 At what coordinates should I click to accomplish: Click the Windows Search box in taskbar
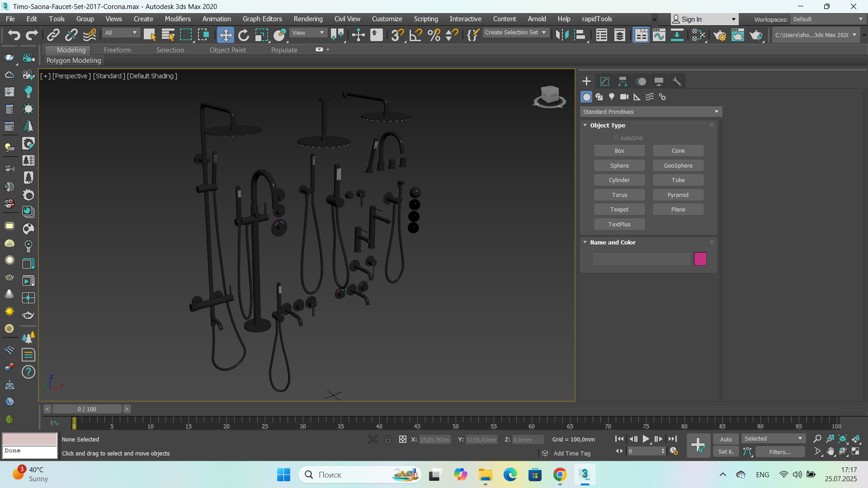click(360, 474)
